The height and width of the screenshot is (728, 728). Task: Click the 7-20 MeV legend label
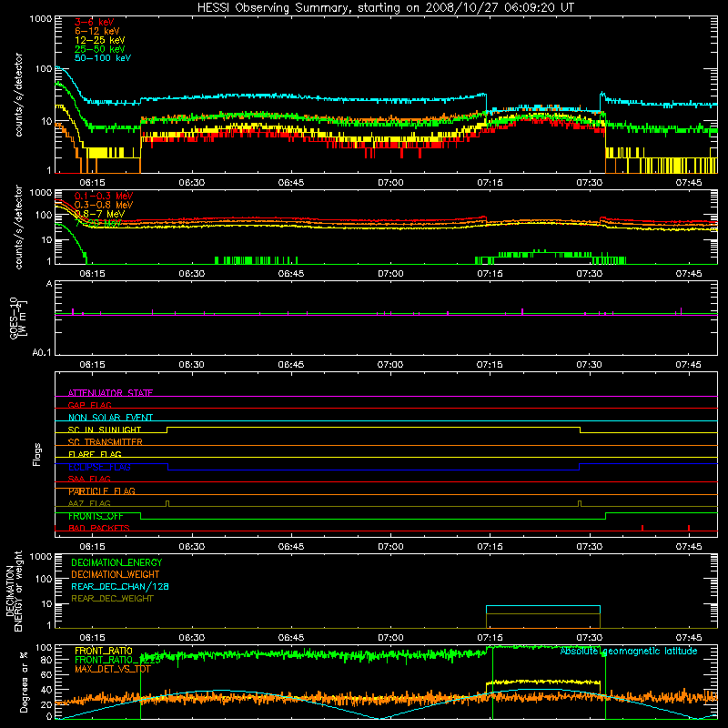coord(98,223)
